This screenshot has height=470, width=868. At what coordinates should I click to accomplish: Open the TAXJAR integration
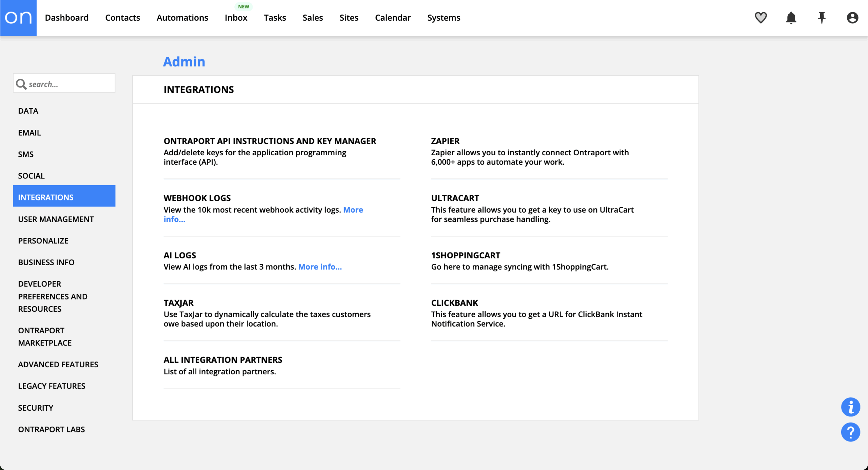point(179,303)
